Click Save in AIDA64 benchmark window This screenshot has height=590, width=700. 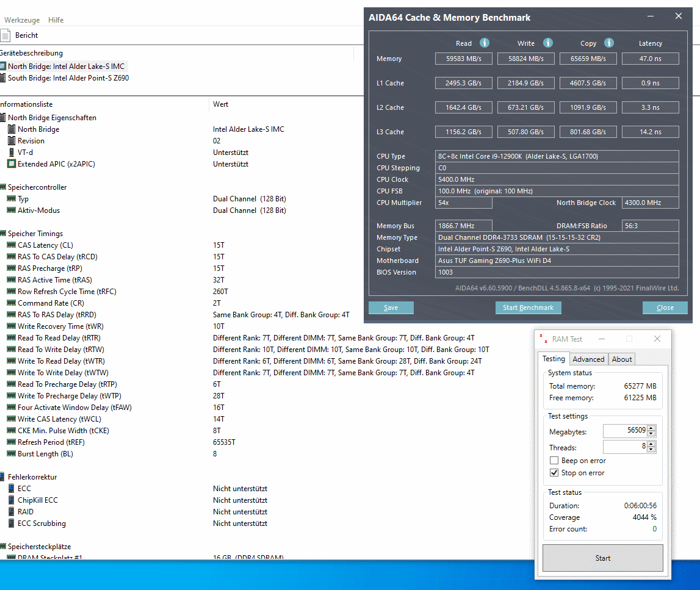click(391, 308)
